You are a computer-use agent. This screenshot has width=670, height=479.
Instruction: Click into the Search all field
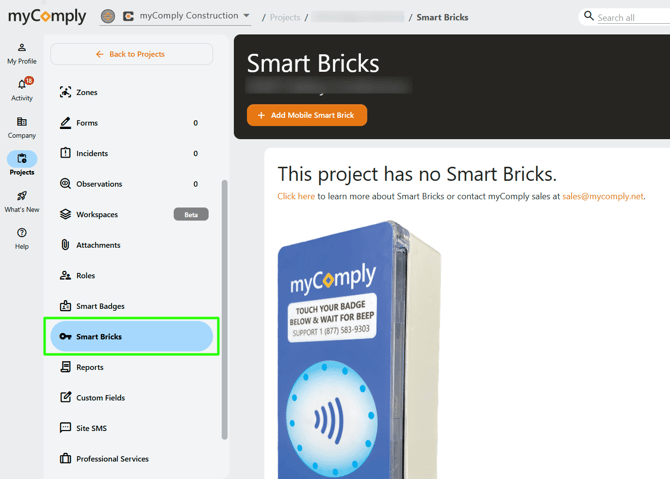point(633,18)
